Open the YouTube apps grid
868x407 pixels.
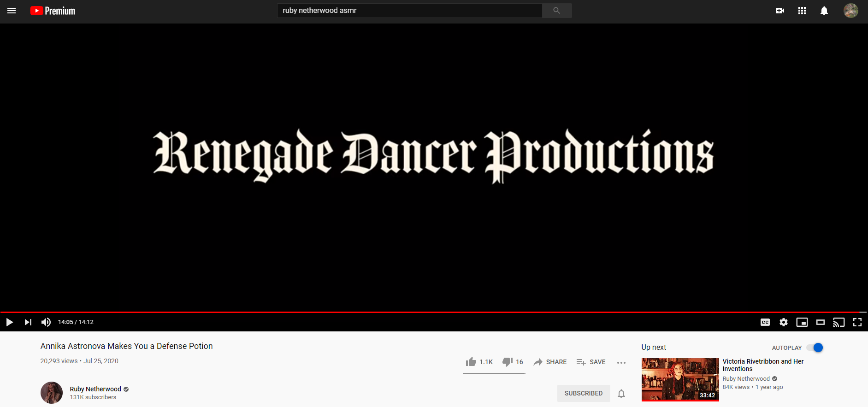[802, 11]
